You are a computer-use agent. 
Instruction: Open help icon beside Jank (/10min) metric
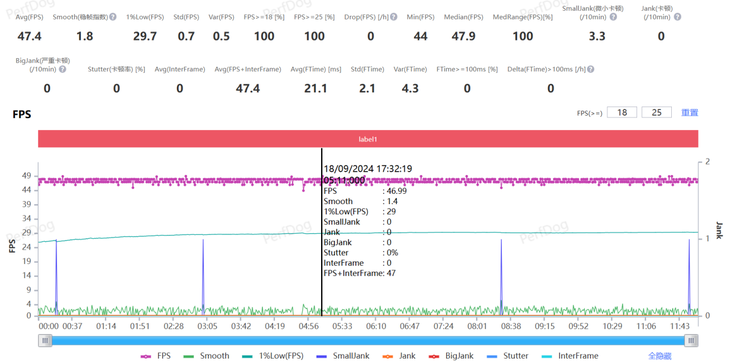(677, 17)
